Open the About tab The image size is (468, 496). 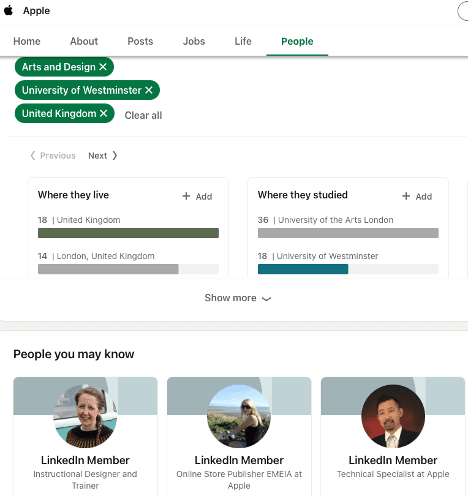click(84, 41)
